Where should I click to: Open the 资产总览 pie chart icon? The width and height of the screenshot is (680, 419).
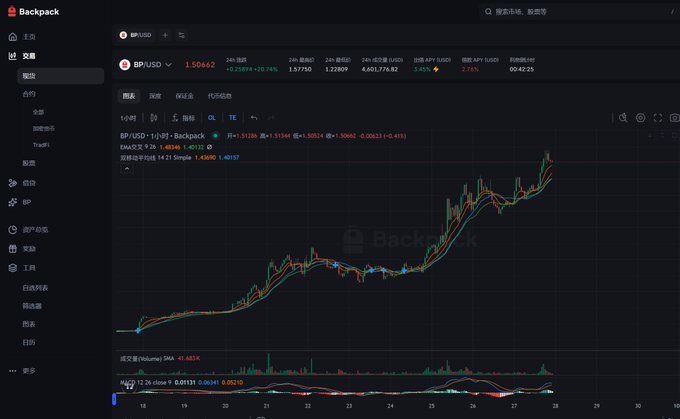pyautogui.click(x=13, y=230)
